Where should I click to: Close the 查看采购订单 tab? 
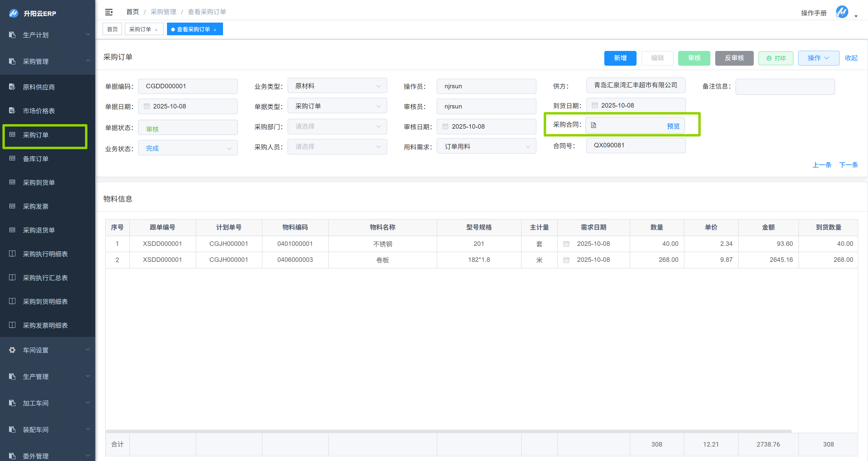(x=215, y=30)
